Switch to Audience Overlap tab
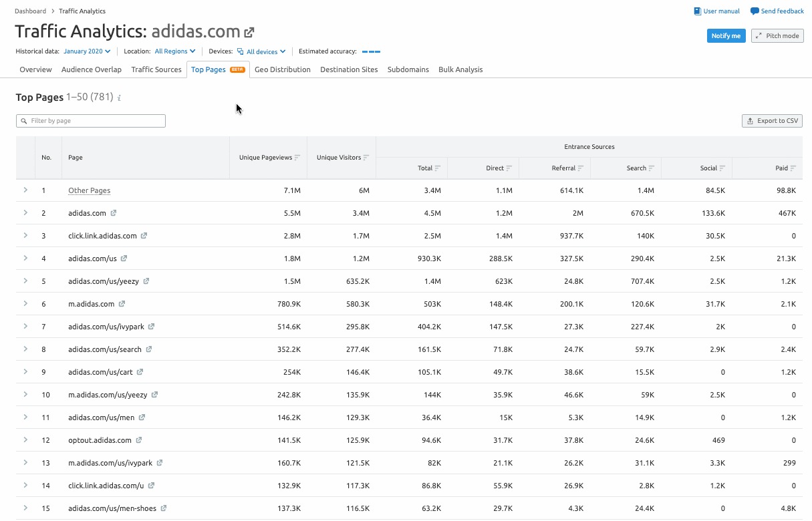 92,69
